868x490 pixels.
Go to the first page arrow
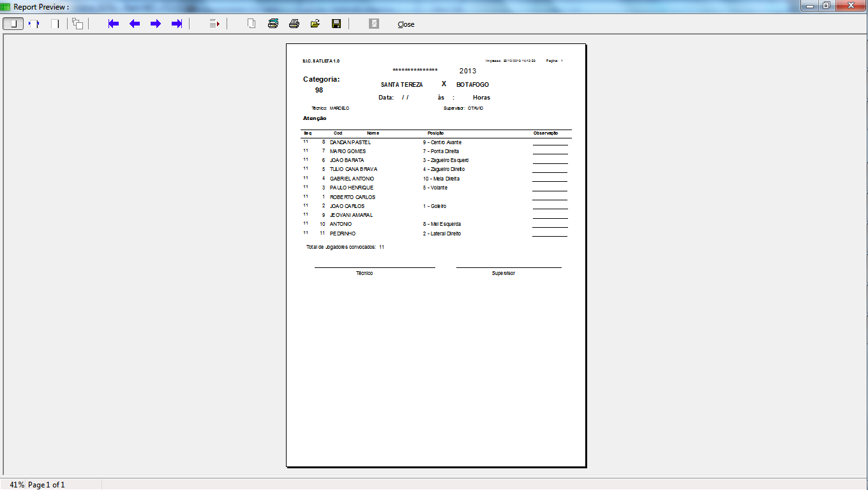pos(114,24)
